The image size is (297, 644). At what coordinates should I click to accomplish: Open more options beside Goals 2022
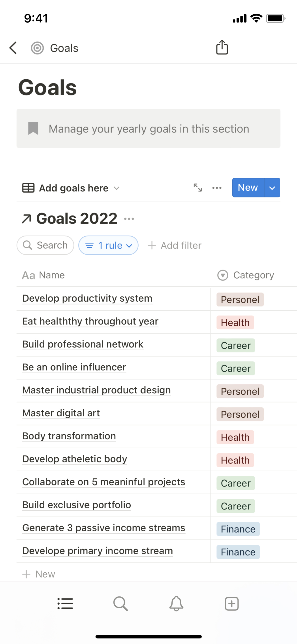129,219
